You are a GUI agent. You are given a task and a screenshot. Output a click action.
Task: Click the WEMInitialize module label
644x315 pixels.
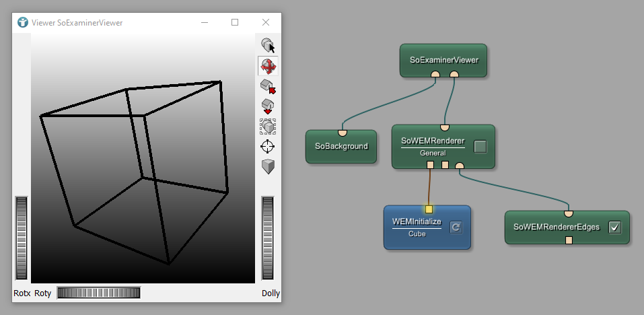(417, 221)
